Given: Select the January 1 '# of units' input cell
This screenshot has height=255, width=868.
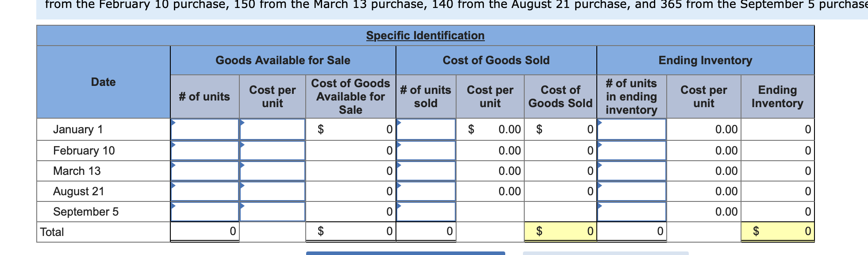Looking at the screenshot, I should (x=204, y=129).
